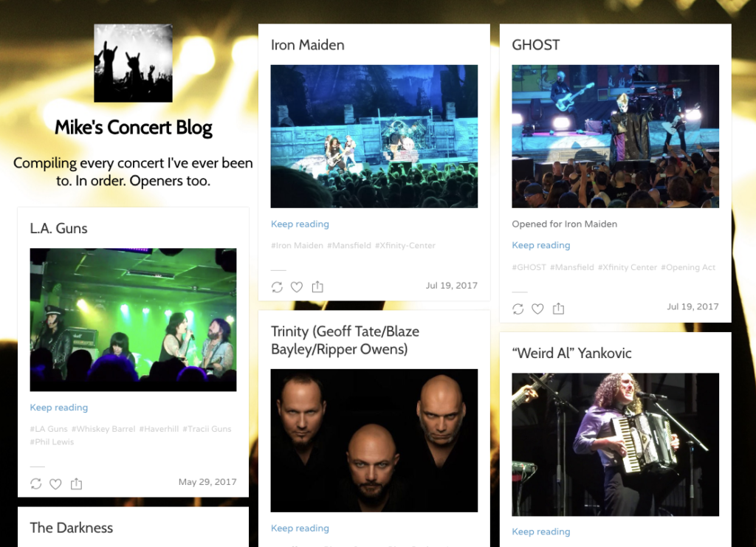
Task: Open the Trinity band photo
Action: [374, 441]
